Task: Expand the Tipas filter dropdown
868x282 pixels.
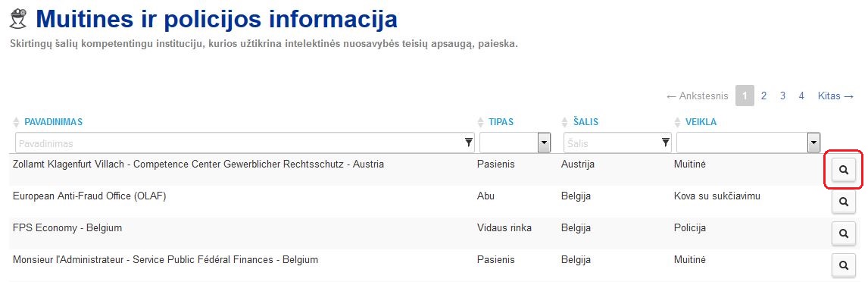Action: pyautogui.click(x=544, y=143)
